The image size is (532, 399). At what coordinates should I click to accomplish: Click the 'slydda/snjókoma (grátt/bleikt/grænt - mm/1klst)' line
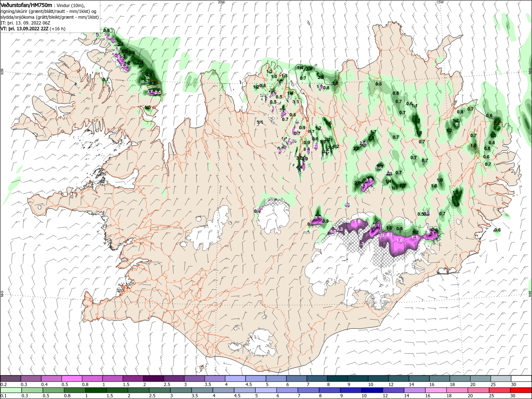point(49,17)
